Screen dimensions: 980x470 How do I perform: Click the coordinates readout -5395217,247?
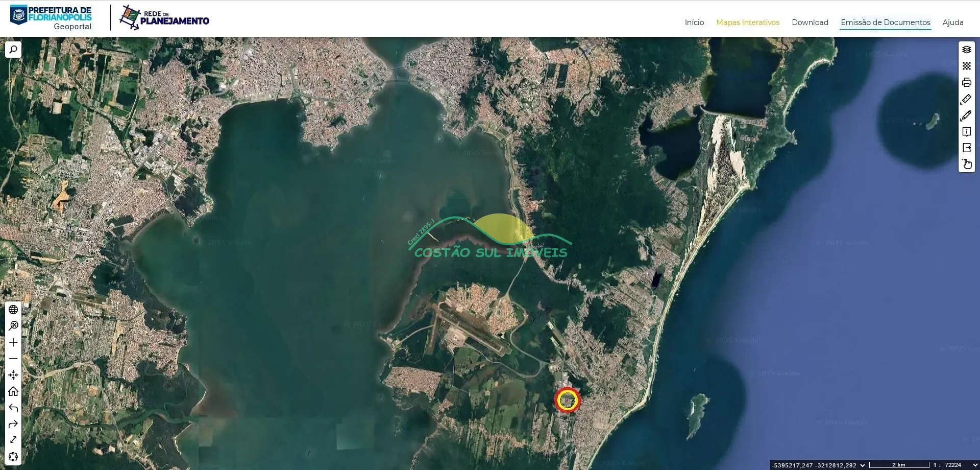point(793,465)
